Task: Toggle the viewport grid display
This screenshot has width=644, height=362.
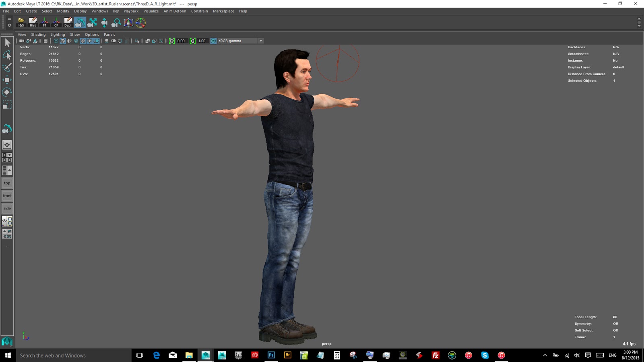Action: point(45,41)
